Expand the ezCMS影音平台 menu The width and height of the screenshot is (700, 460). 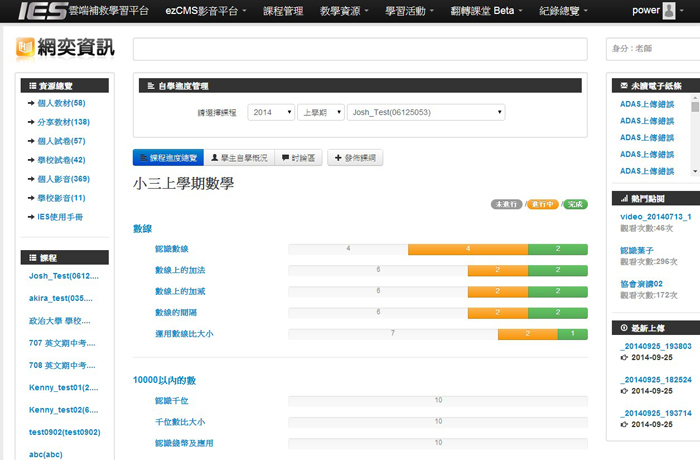(x=205, y=11)
